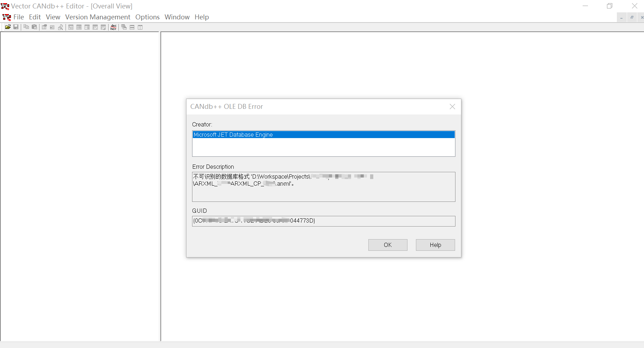The image size is (644, 348).
Task: Click the third view-window toolbar icon
Action: (87, 27)
